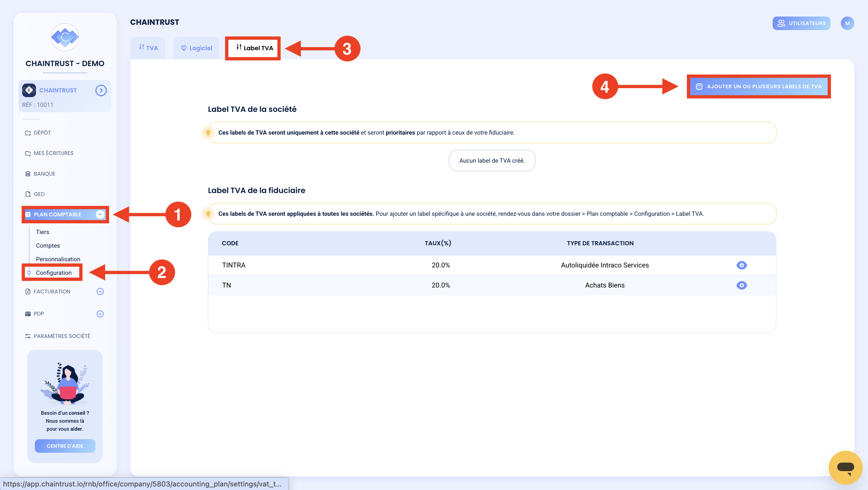Image resolution: width=868 pixels, height=490 pixels.
Task: Click the FACTURATION invoice icon
Action: point(28,292)
